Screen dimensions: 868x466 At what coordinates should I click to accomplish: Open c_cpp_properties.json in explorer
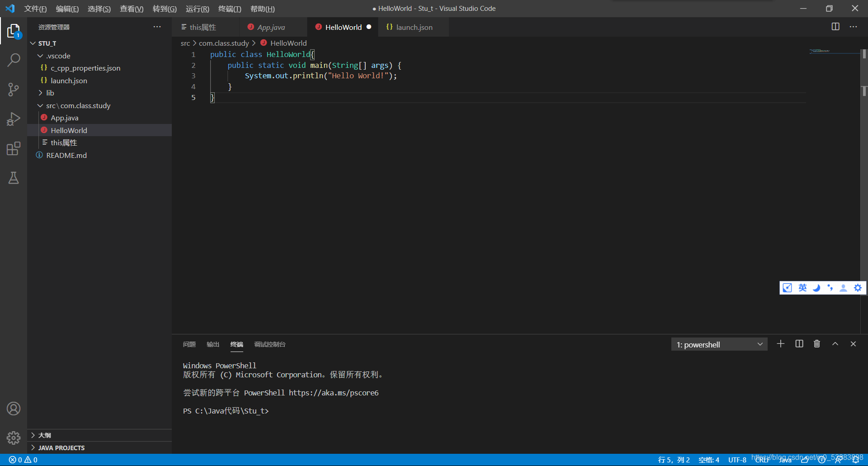(x=99, y=68)
